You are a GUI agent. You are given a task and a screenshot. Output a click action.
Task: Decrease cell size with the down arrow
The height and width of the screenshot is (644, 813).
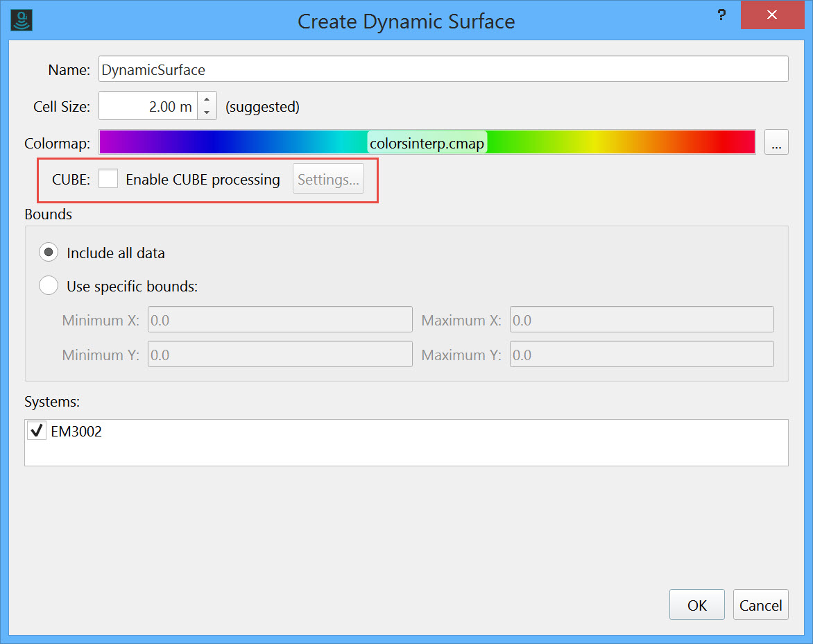(x=207, y=114)
